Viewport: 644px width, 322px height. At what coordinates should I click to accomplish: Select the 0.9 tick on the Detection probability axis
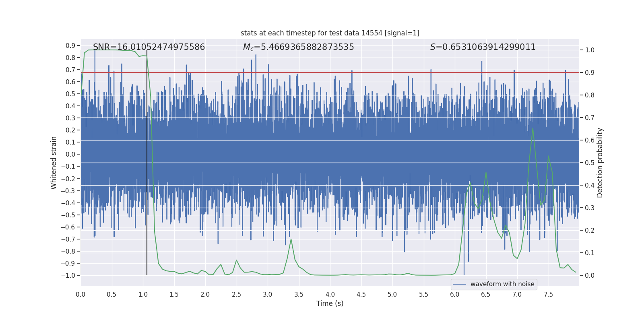pos(590,73)
